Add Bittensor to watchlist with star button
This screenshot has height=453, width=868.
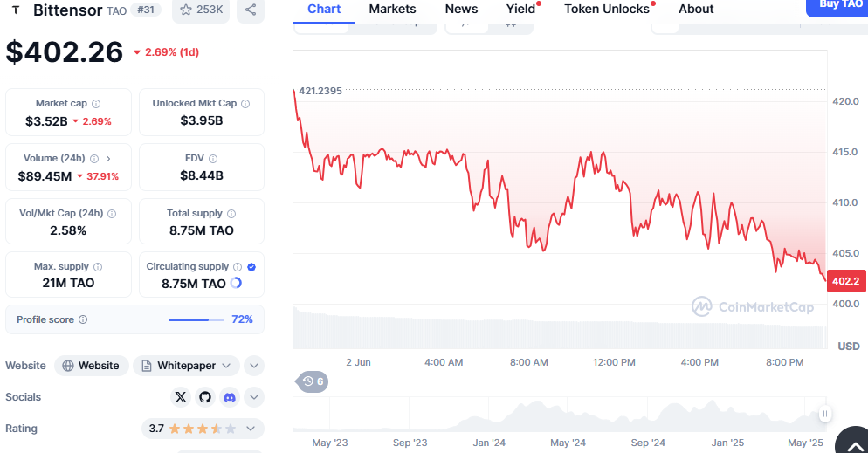[x=200, y=10]
